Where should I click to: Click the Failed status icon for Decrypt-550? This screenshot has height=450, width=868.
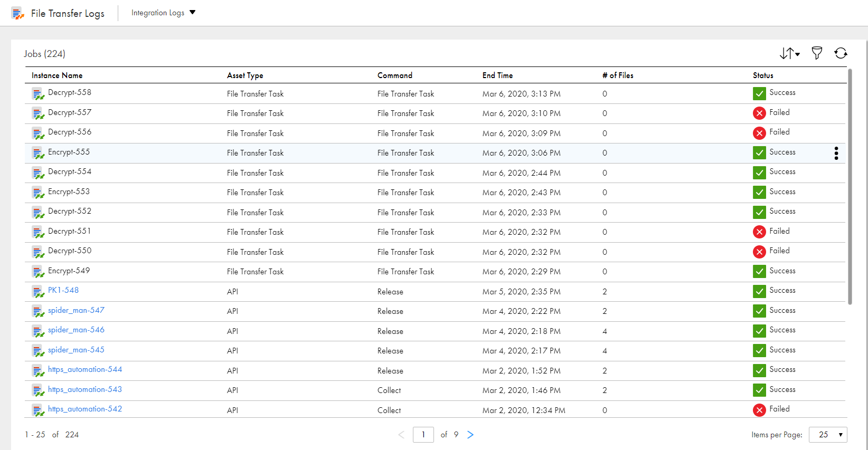pyautogui.click(x=759, y=252)
